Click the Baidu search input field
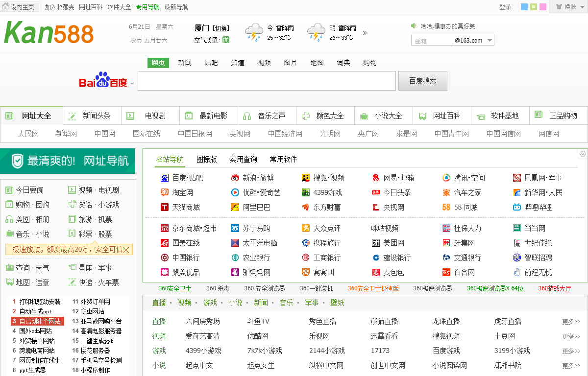The height and width of the screenshot is (376, 588). pos(267,81)
